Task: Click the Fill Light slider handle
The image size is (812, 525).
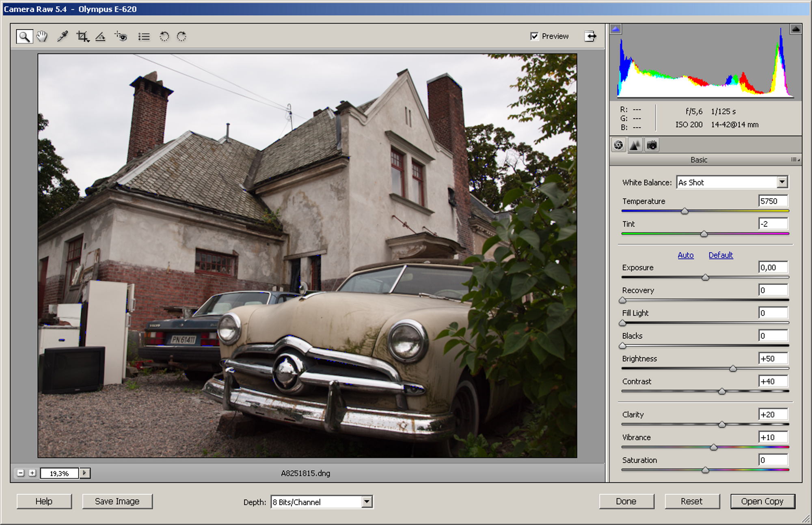Action: click(622, 323)
